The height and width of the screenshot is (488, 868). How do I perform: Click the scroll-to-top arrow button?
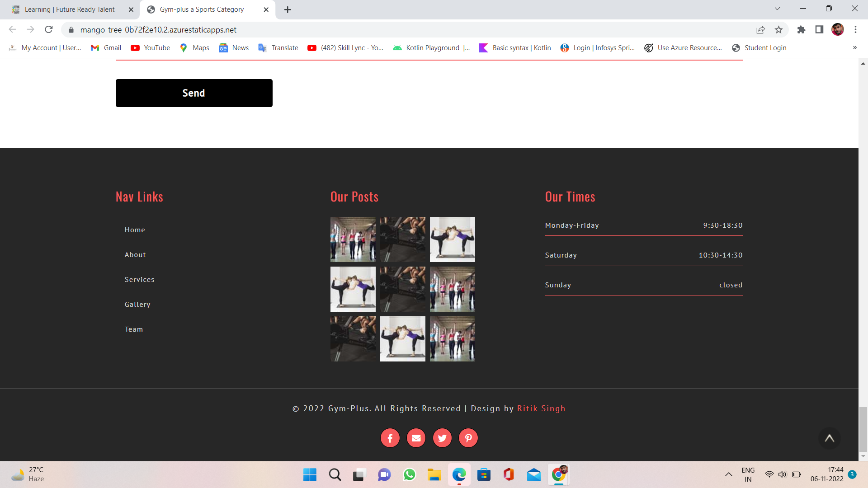[x=829, y=438]
